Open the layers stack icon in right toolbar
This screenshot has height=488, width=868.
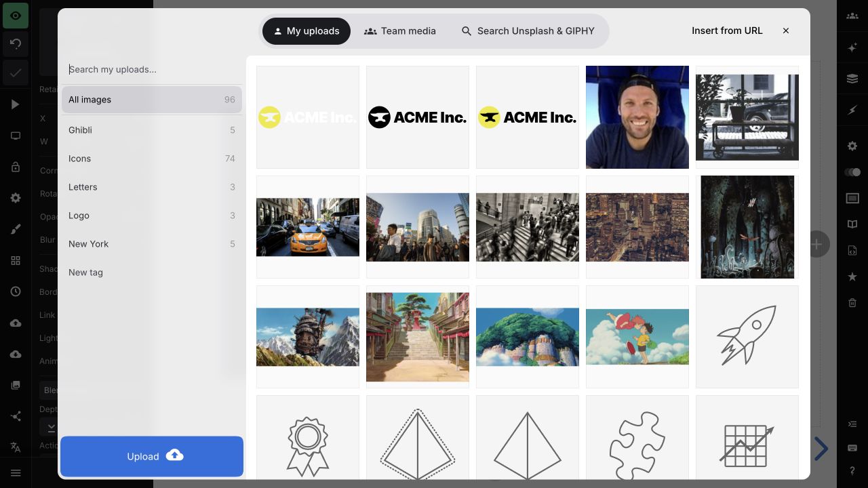[852, 79]
